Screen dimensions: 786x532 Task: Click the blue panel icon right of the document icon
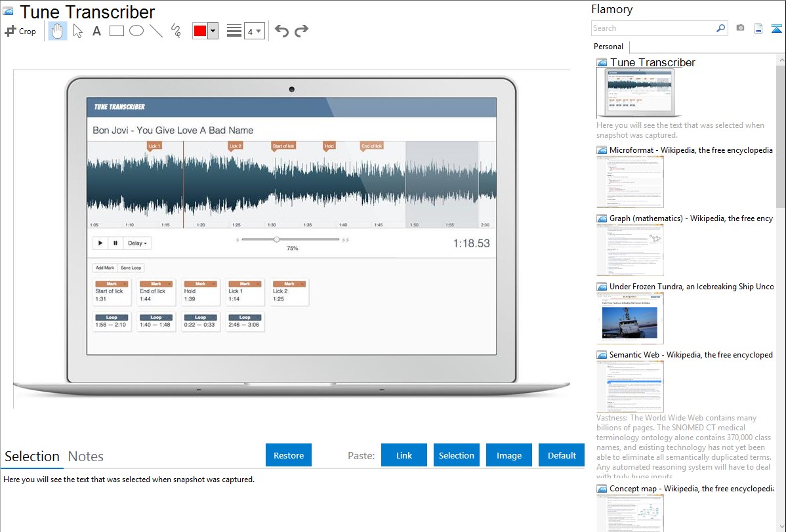click(776, 28)
